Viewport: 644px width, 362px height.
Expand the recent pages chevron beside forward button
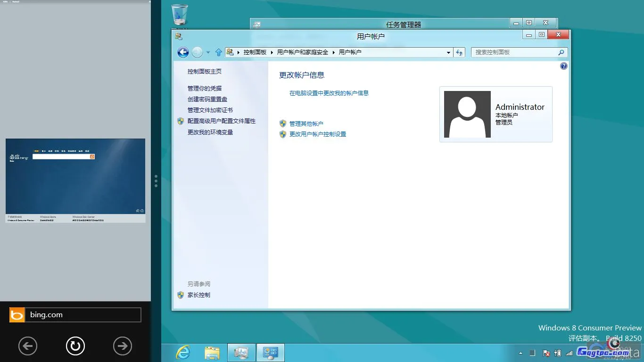pyautogui.click(x=208, y=52)
